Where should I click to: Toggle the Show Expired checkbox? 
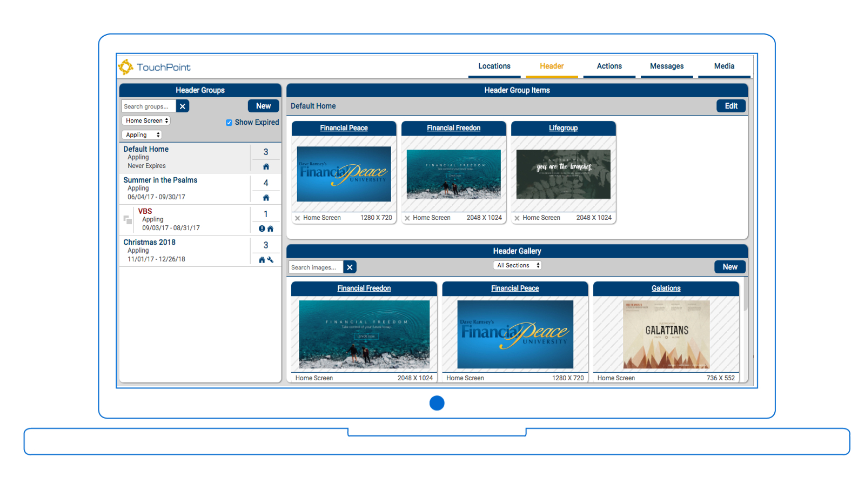(x=229, y=123)
